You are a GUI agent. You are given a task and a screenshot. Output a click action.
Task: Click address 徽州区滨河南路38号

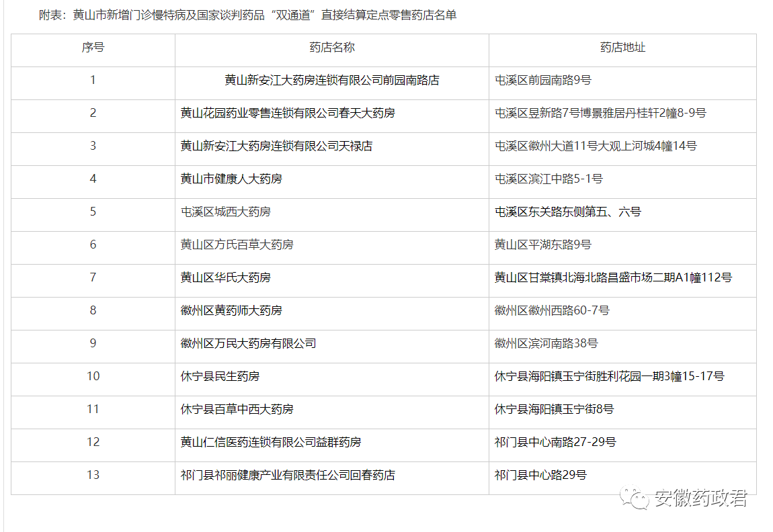coord(546,344)
